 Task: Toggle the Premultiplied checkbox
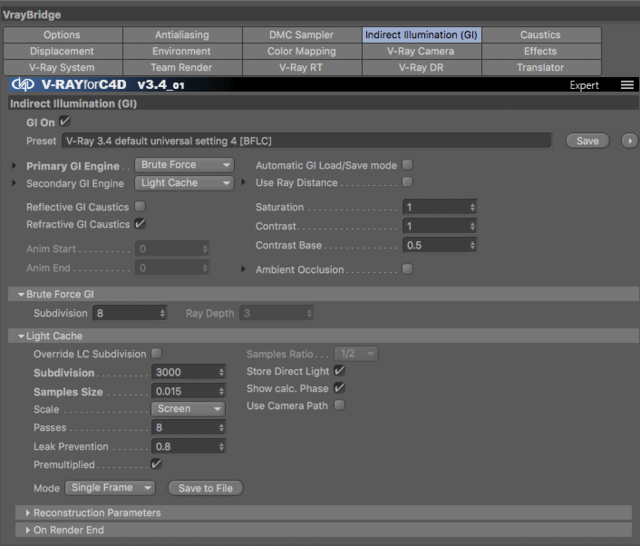click(x=156, y=464)
